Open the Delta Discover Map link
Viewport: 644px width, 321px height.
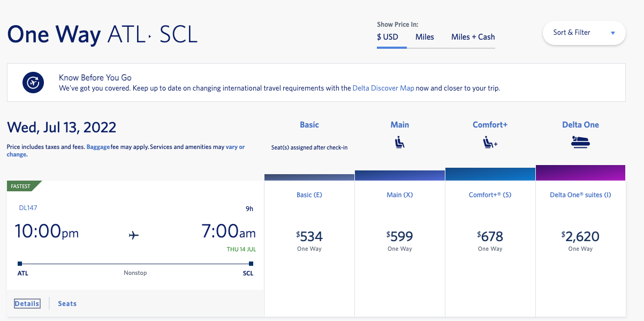pos(383,88)
